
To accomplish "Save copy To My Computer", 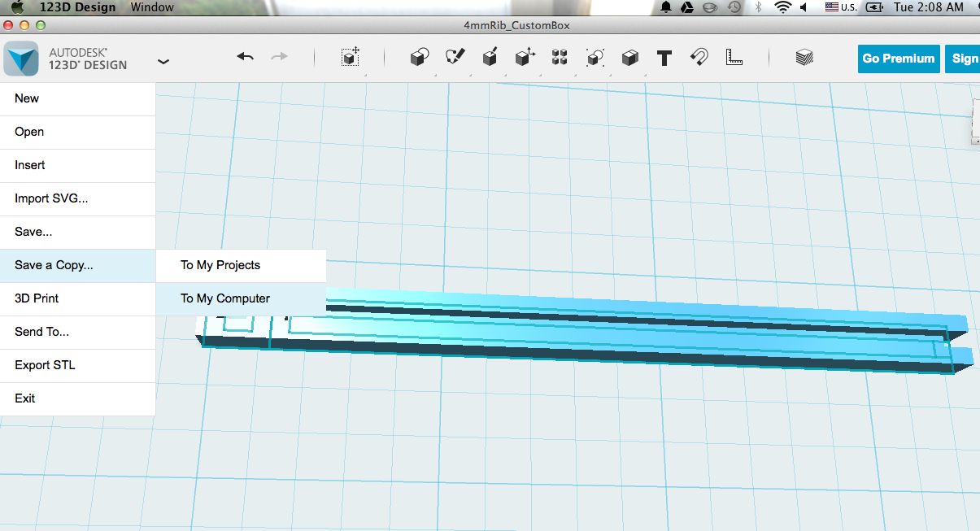I will [x=241, y=298].
